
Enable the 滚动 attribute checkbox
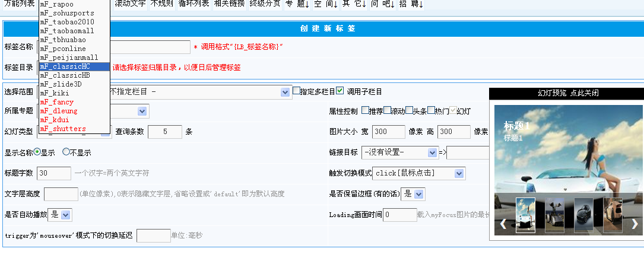tap(387, 110)
